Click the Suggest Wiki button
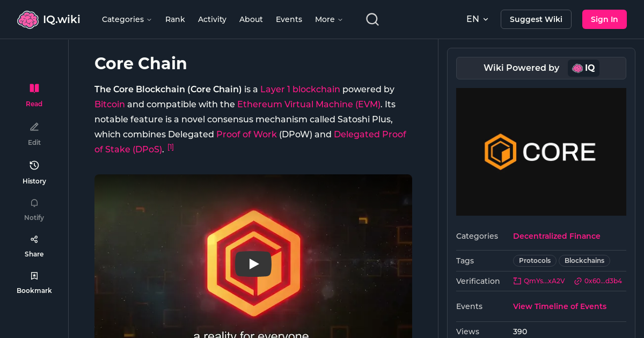The image size is (644, 338). [x=536, y=19]
